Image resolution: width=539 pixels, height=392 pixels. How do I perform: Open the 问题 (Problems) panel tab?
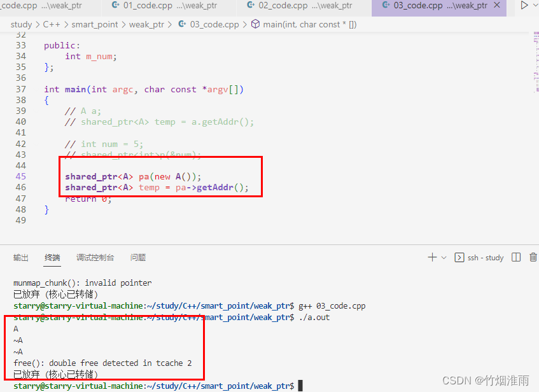point(138,258)
